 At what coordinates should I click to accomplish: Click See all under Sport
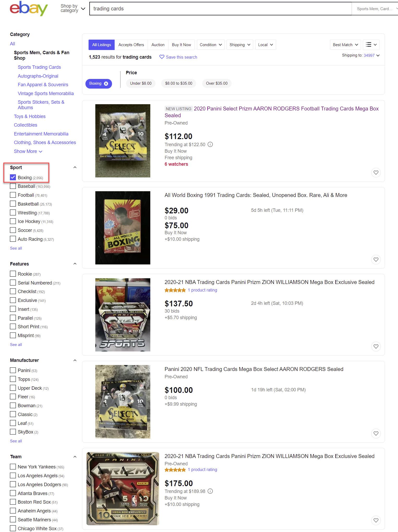pyautogui.click(x=16, y=248)
